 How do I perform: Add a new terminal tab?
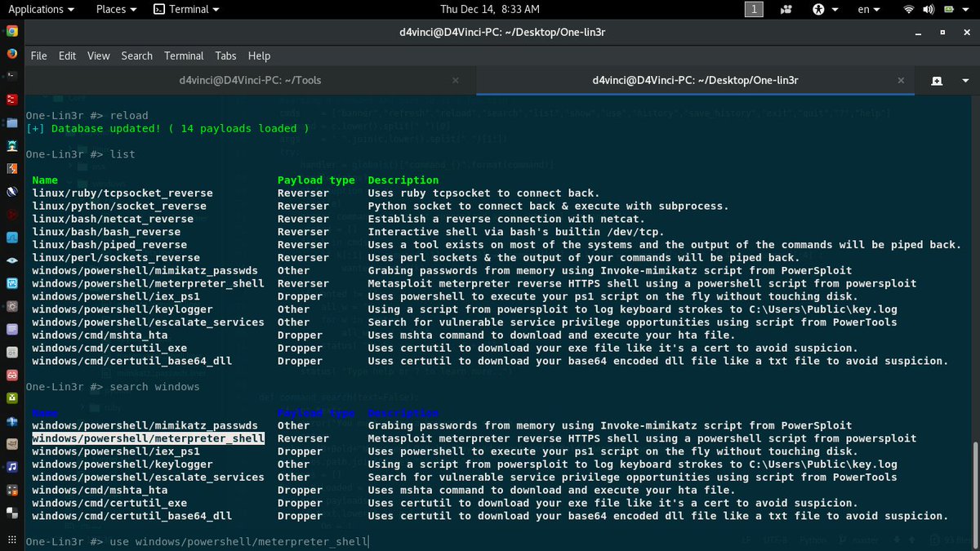pos(937,81)
